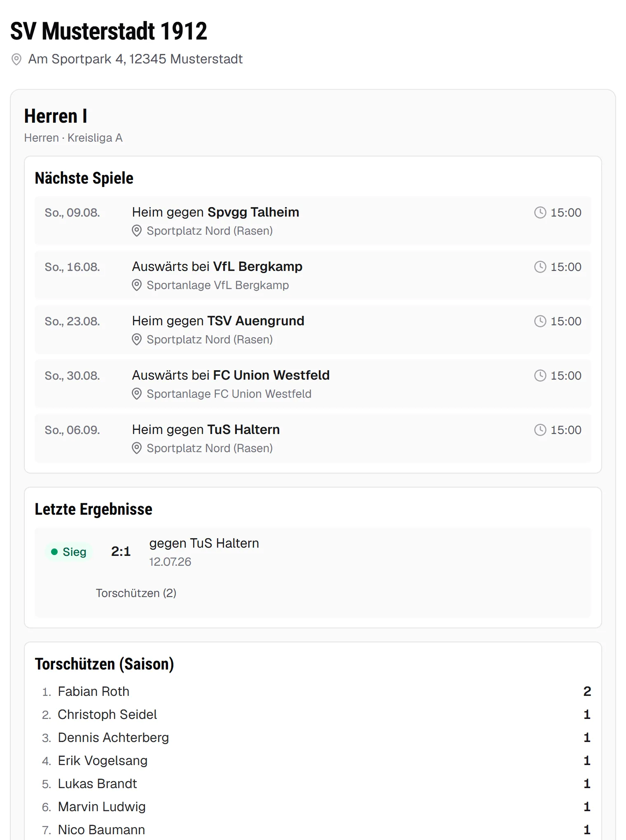This screenshot has height=840, width=626.
Task: Click the green Sieg result badge
Action: click(69, 552)
